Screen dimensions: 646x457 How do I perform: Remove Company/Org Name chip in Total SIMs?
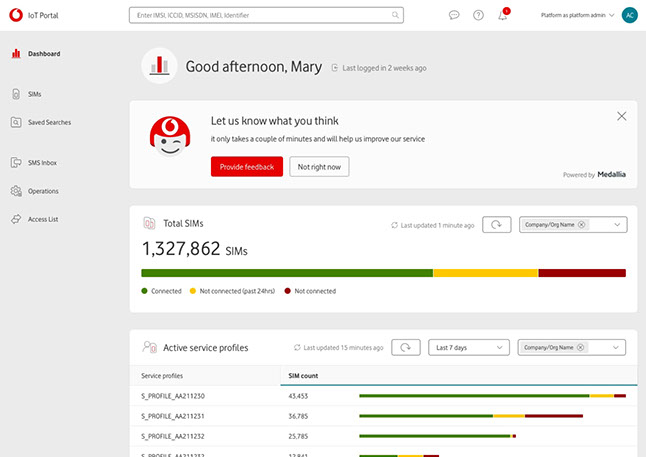coord(582,225)
